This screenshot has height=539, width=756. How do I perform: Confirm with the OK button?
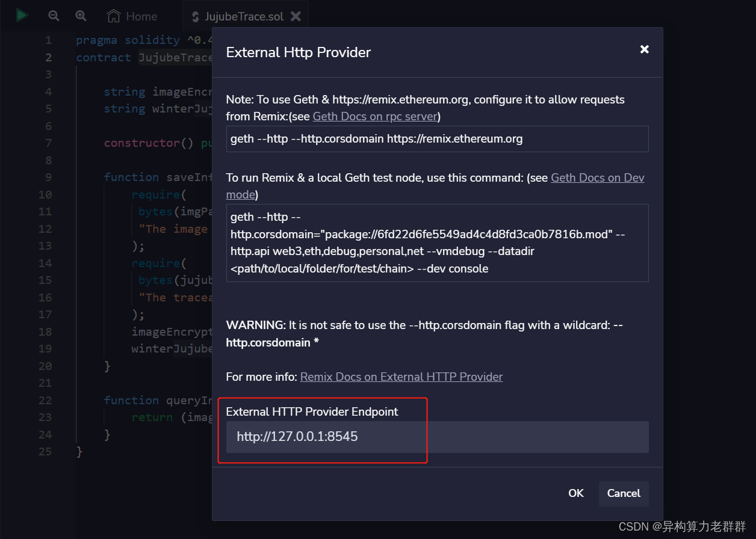pyautogui.click(x=576, y=493)
